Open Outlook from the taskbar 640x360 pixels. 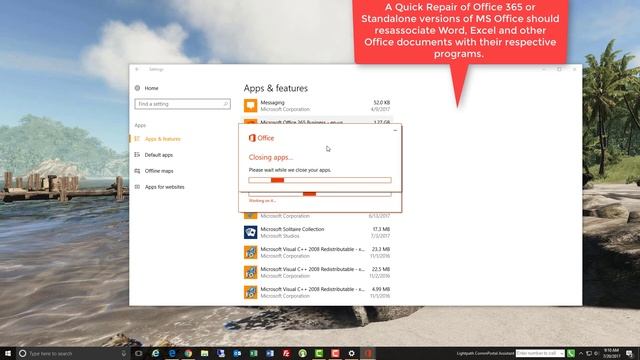tap(237, 353)
